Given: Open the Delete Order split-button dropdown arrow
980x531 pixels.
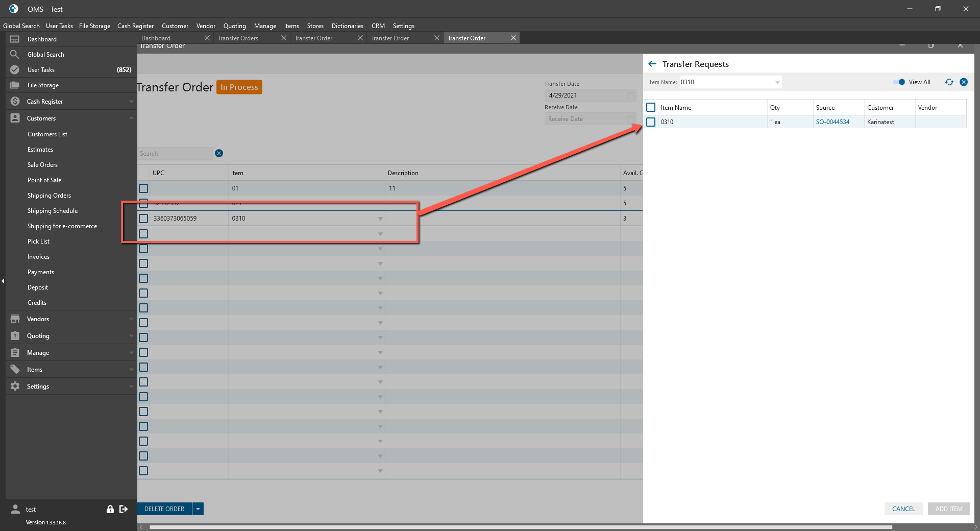Looking at the screenshot, I should click(x=198, y=509).
